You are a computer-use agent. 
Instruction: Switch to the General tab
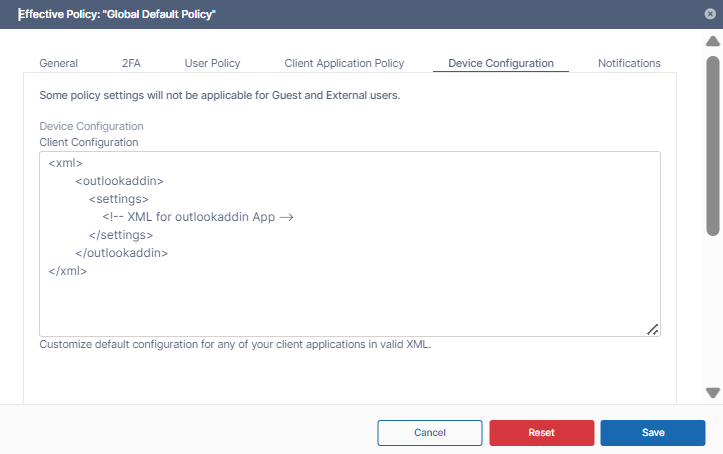(58, 63)
